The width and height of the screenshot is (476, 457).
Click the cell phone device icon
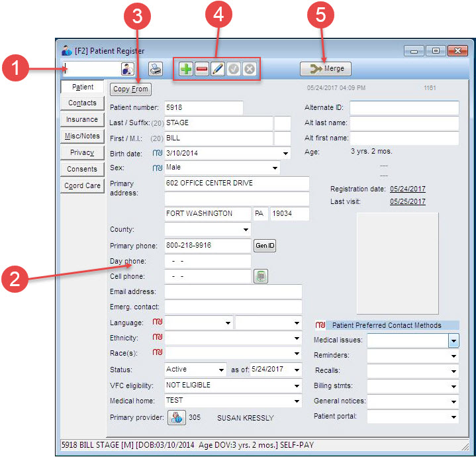261,276
